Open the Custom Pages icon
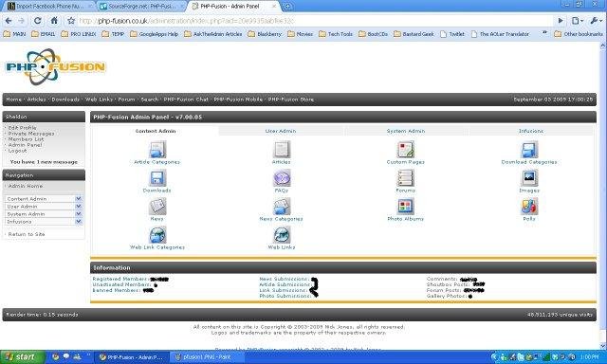Screen dimensions: 607x364 pos(405,150)
